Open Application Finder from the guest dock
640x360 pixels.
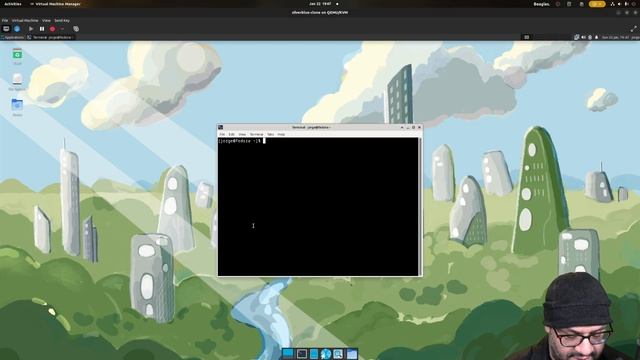click(x=338, y=353)
